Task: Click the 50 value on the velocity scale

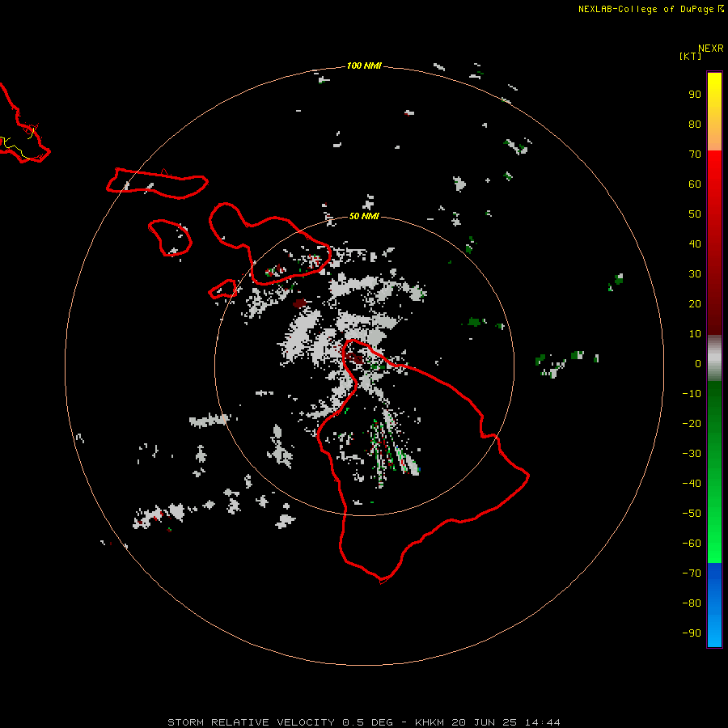Action: 695,214
